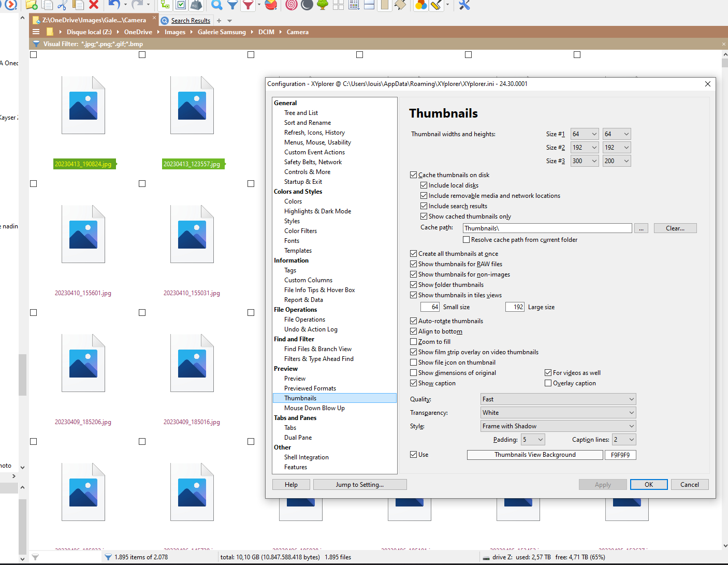Click the Clear... cache button
This screenshot has height=565, width=728.
[675, 228]
